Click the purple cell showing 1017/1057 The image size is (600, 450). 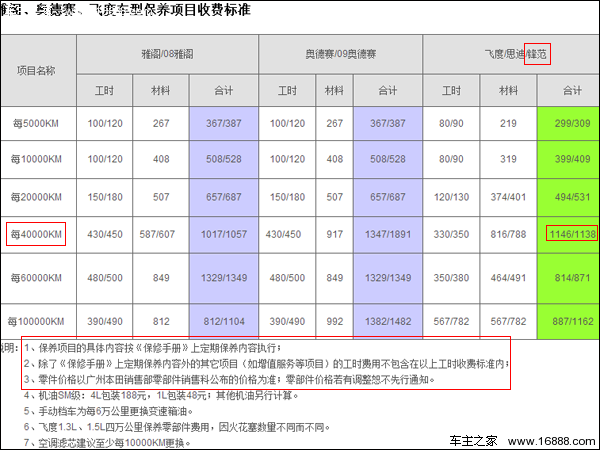(x=223, y=235)
